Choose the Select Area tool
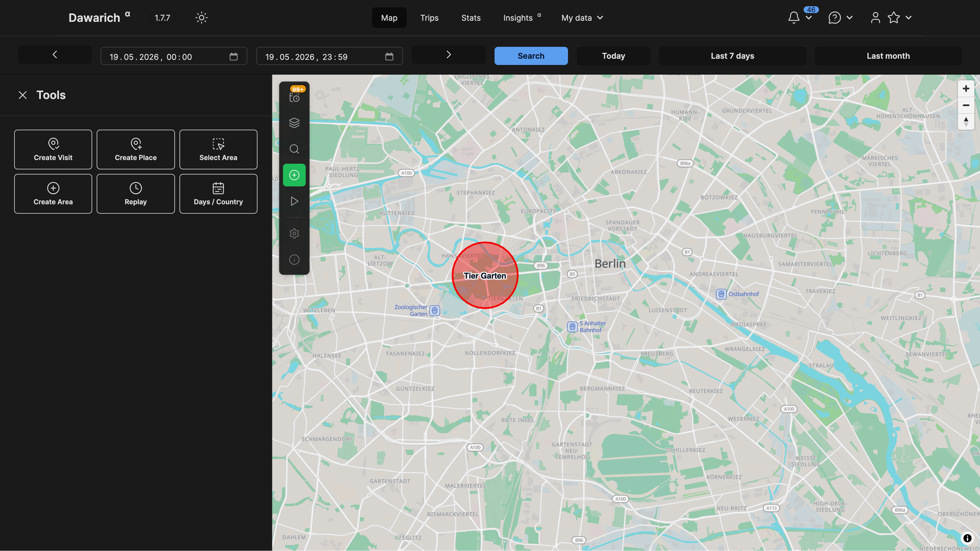Viewport: 980px width, 551px height. [218, 150]
